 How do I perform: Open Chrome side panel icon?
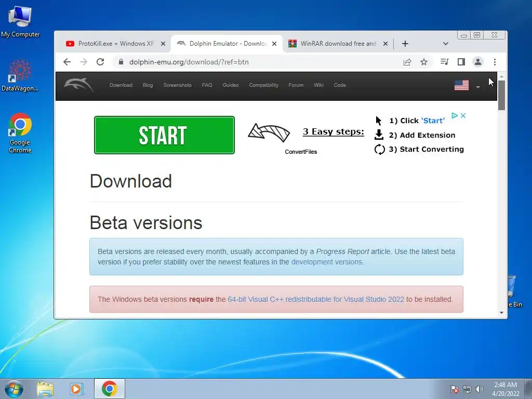[x=461, y=62]
